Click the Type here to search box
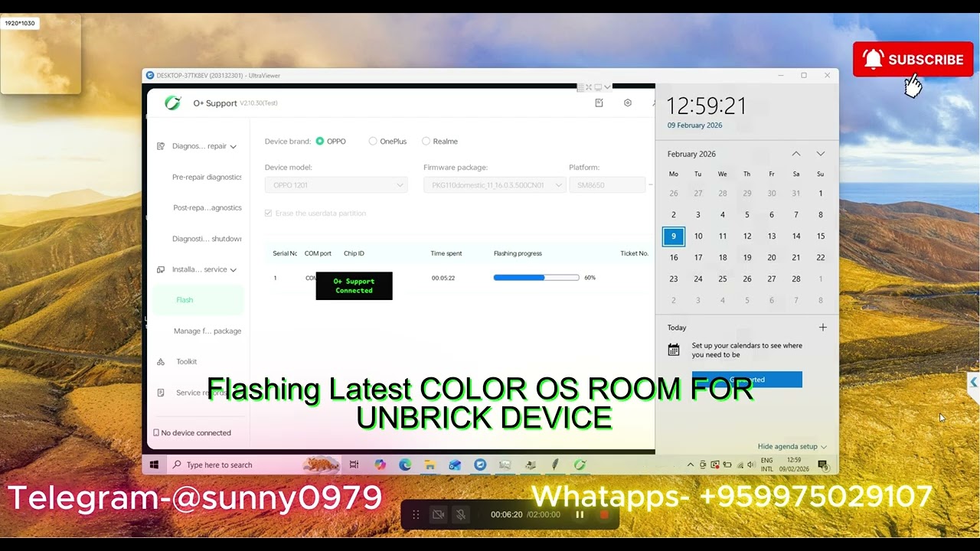 coord(253,465)
